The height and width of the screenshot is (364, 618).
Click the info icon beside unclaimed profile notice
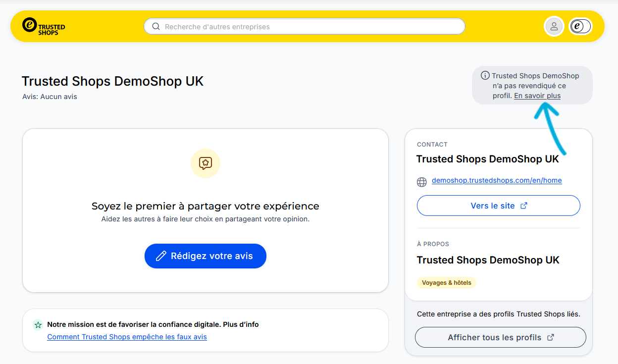tap(485, 76)
